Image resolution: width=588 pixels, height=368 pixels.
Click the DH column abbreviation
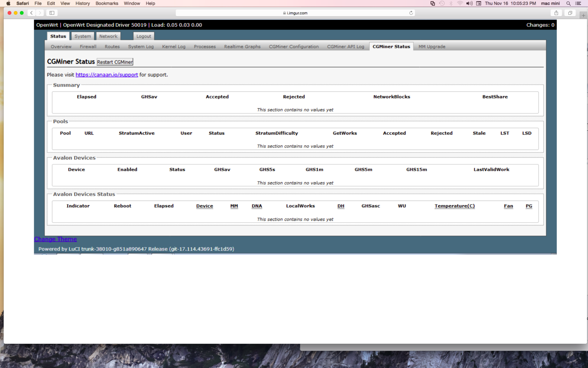click(x=341, y=206)
